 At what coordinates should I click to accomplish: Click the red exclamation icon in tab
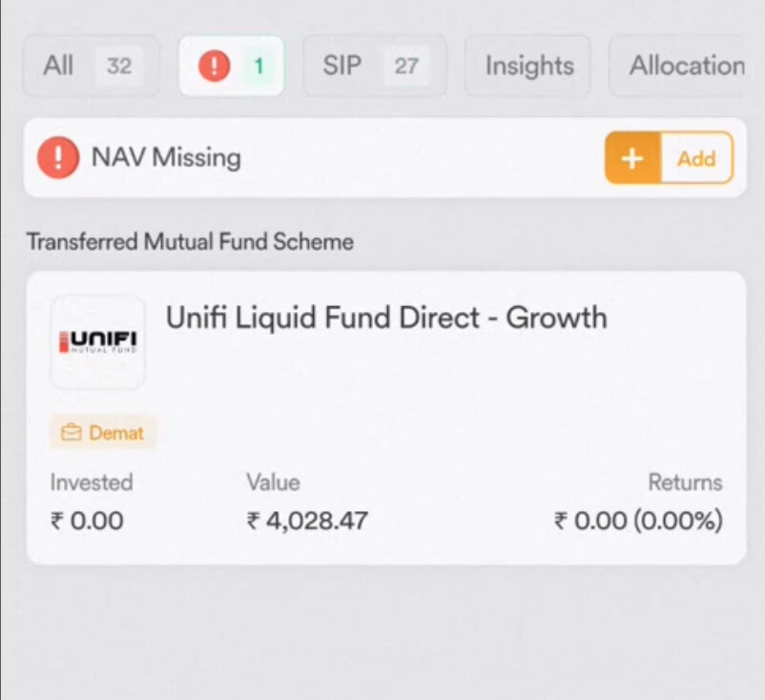tap(215, 66)
